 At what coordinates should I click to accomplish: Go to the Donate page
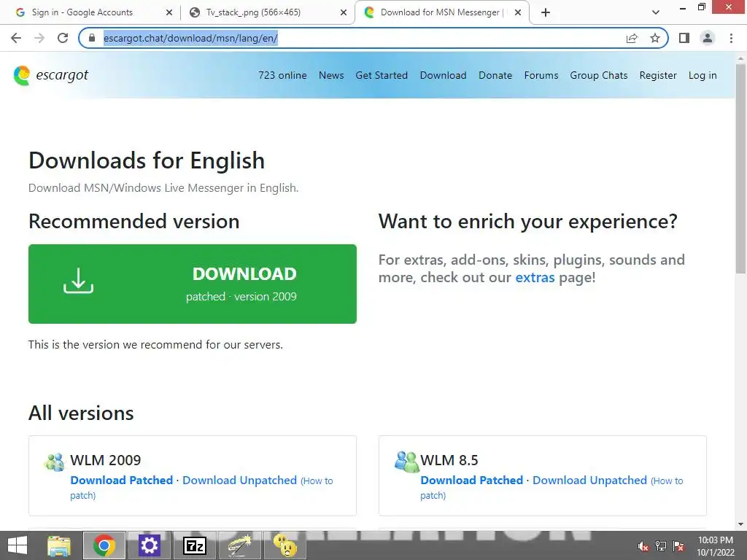tap(495, 75)
